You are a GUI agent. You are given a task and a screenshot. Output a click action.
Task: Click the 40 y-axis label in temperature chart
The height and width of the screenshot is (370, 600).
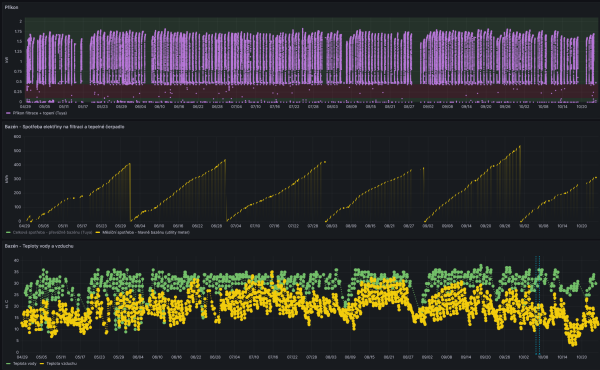point(16,260)
